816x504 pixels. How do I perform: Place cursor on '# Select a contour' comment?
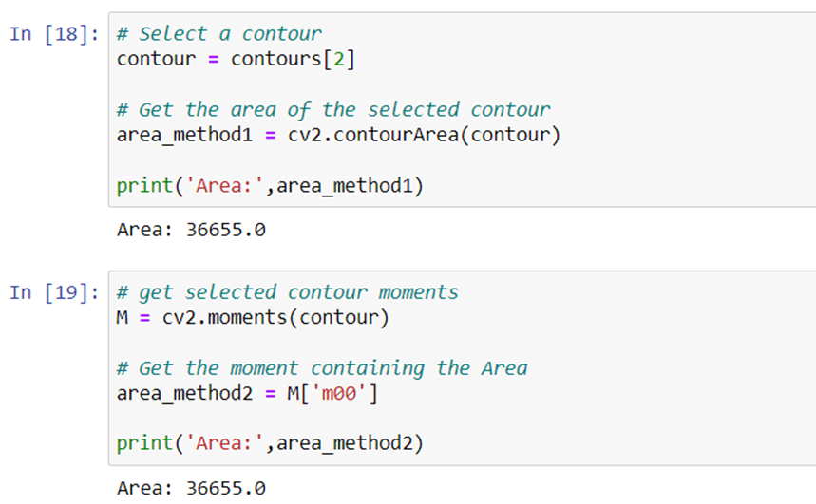(219, 34)
